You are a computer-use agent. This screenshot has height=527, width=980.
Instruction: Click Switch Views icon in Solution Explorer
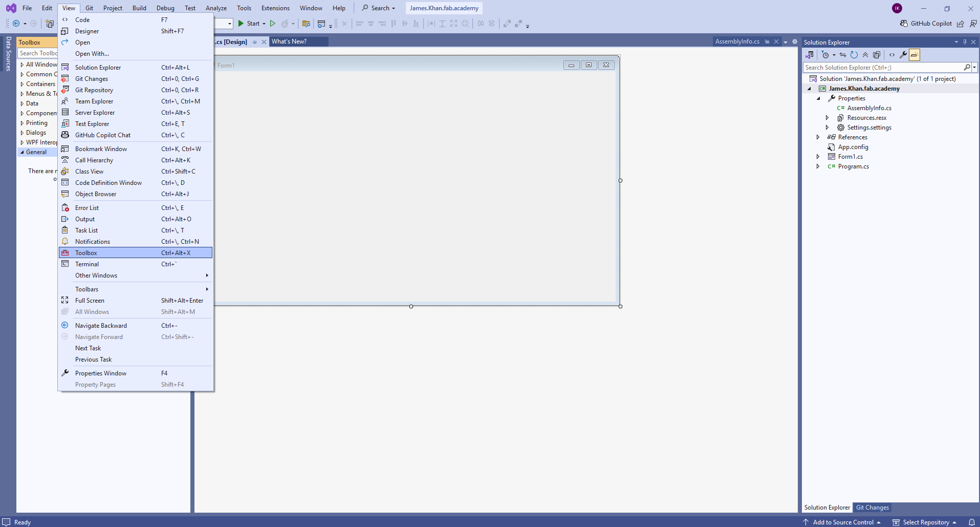coord(810,55)
